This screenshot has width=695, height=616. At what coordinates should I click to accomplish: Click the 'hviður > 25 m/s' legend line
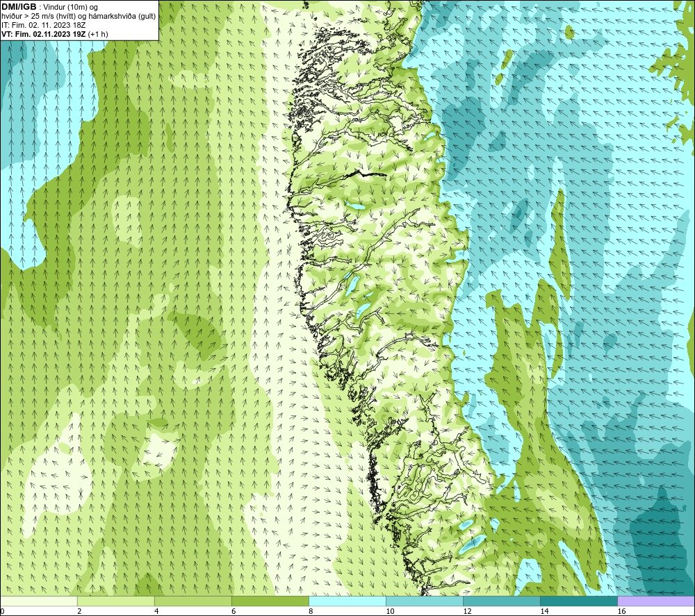pos(79,16)
